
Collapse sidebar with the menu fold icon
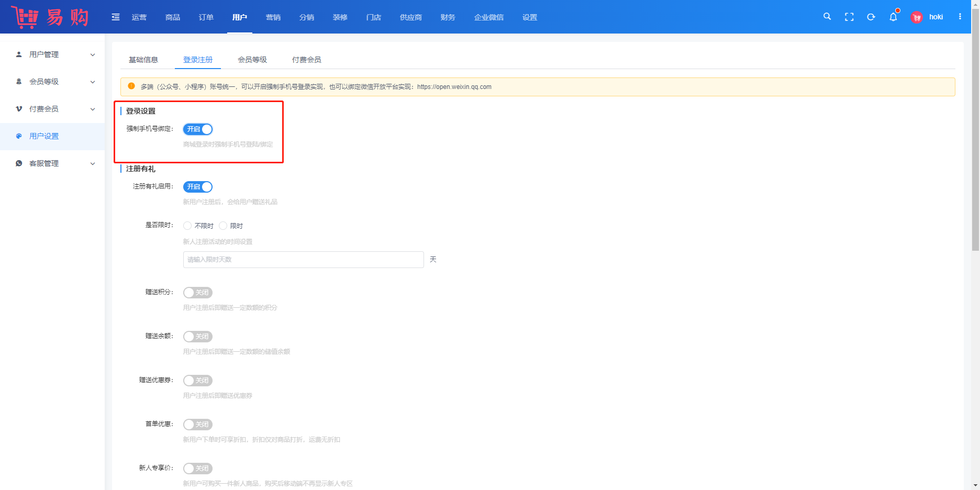116,17
